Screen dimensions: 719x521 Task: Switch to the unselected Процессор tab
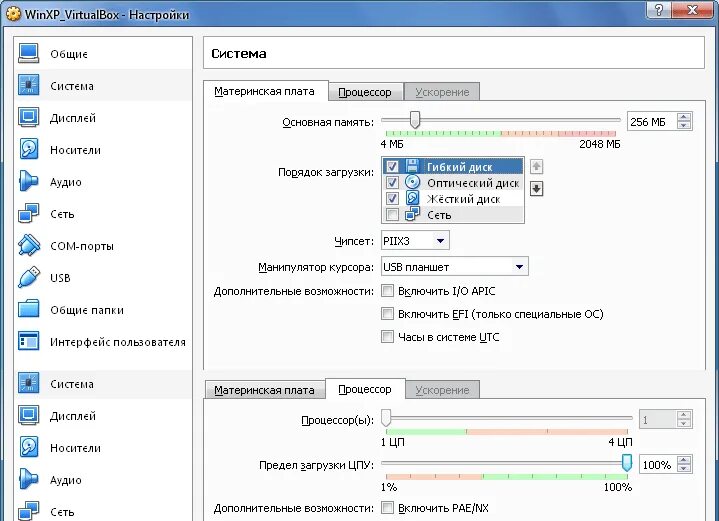click(365, 92)
